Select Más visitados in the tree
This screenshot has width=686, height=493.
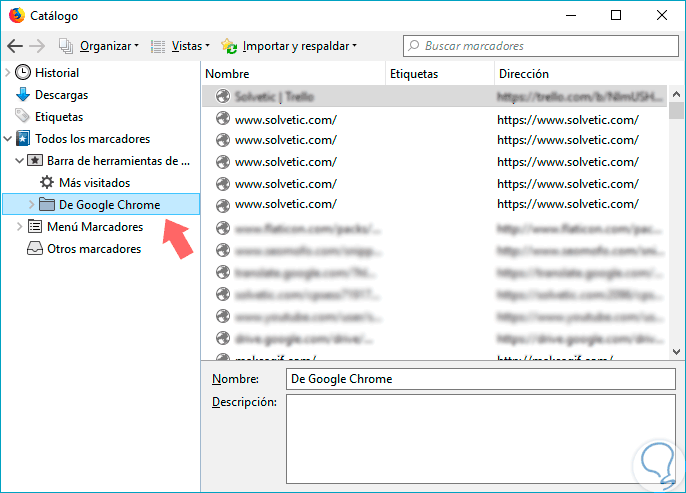tap(94, 182)
